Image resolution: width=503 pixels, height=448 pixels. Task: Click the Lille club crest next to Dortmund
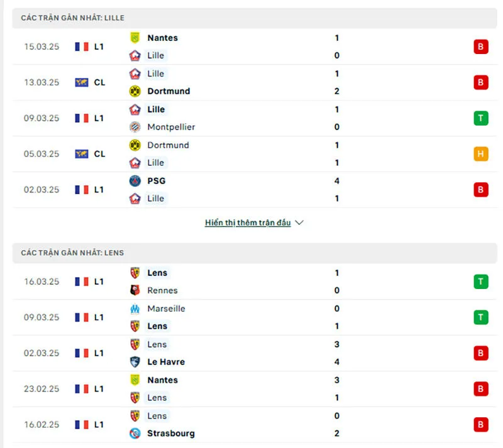pyautogui.click(x=135, y=74)
